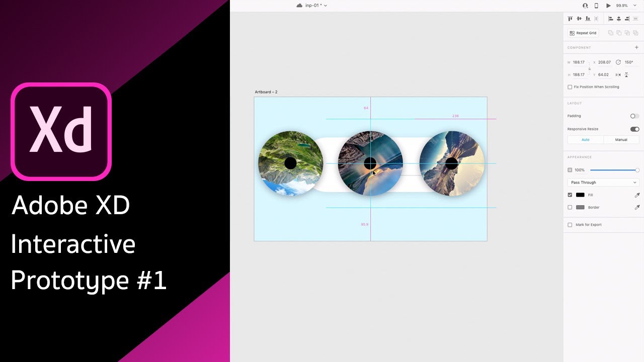Image resolution: width=644 pixels, height=362 pixels.
Task: Uncheck the Fill checkbox
Action: (x=570, y=195)
